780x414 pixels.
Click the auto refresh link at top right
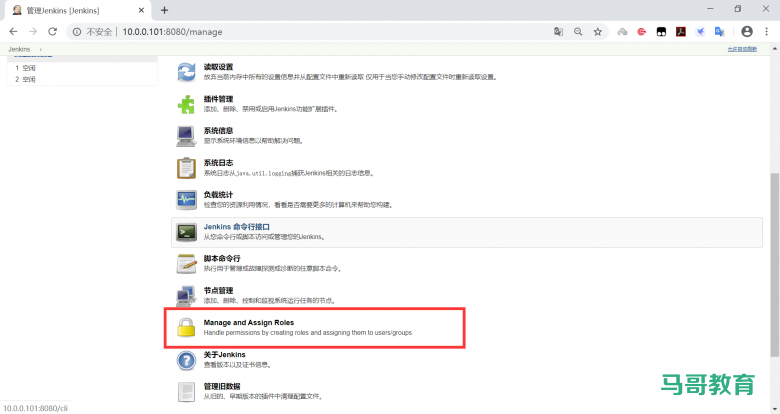pyautogui.click(x=742, y=49)
